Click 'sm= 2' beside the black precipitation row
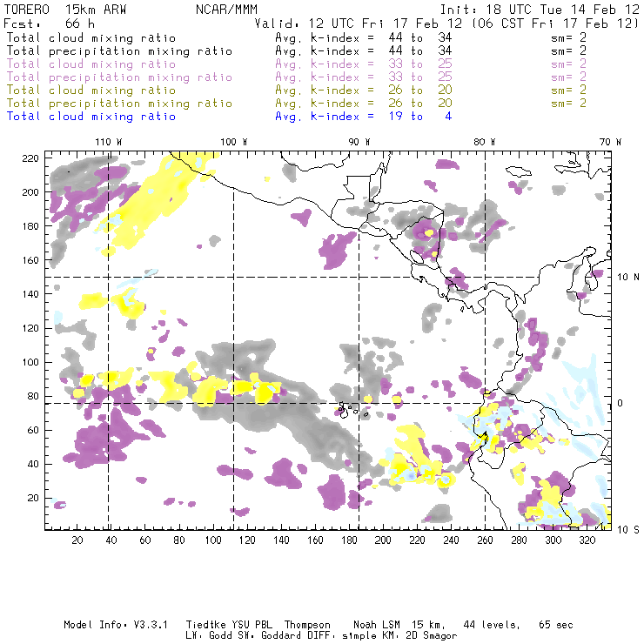This screenshot has height=644, width=644. (568, 51)
